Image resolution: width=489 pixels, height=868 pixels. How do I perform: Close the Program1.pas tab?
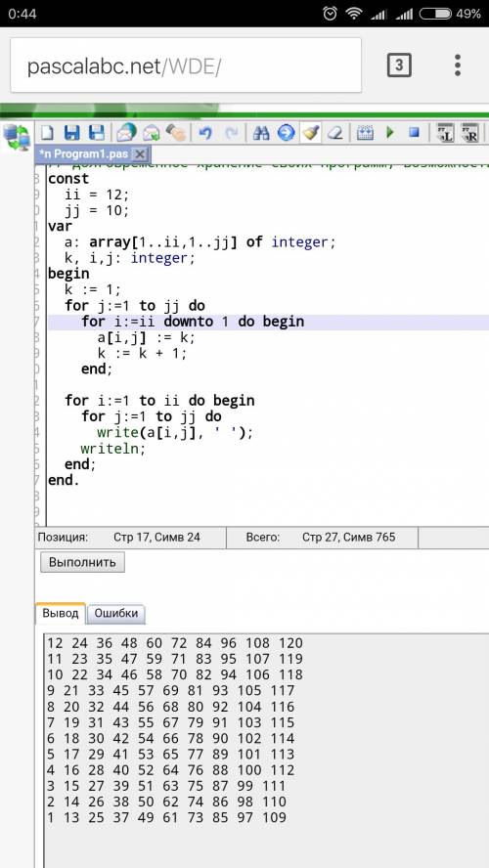tap(140, 153)
